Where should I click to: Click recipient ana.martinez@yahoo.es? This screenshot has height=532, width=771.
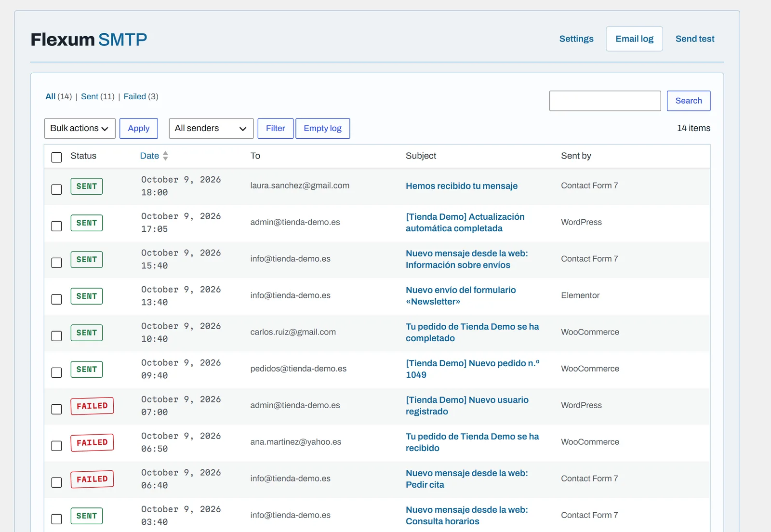[296, 442]
